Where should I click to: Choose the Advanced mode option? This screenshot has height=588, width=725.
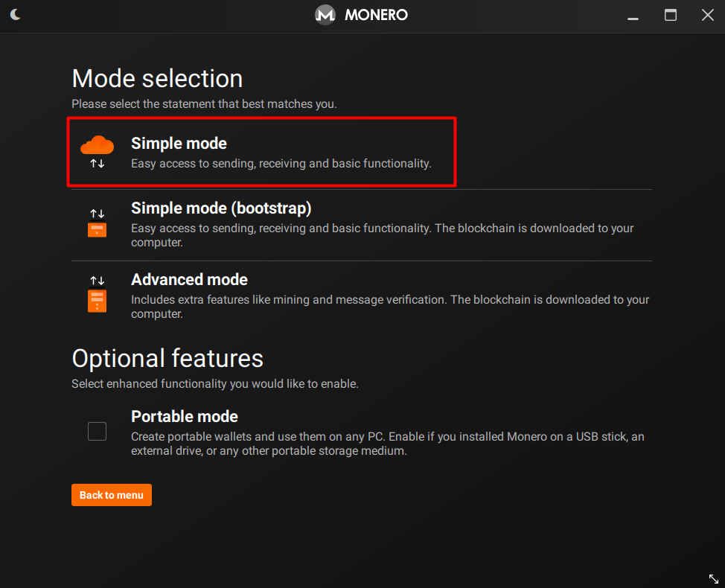click(362, 295)
